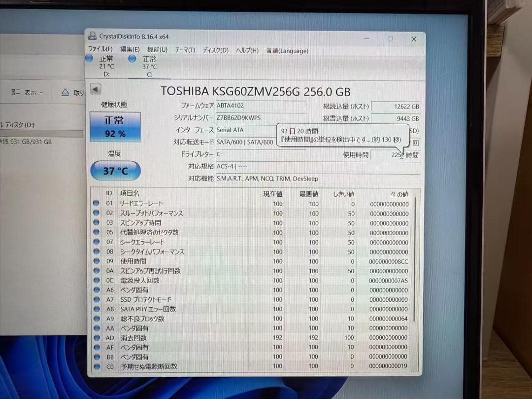
Task: Click the CrystalDiskInfo icon in the title bar
Action: (x=92, y=36)
